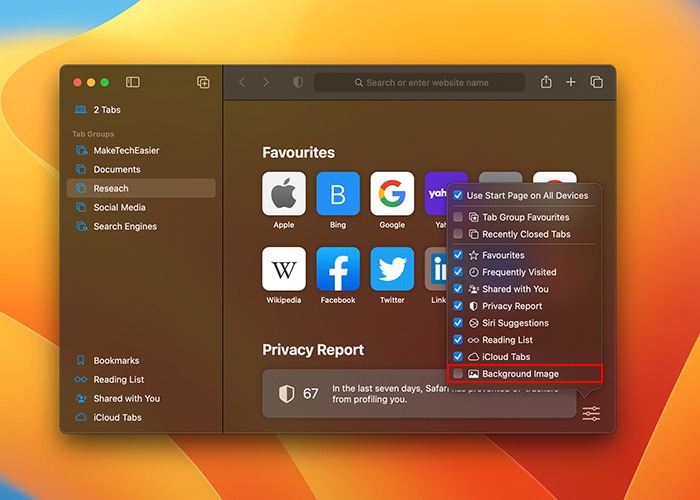
Task: Uncheck iCloud Tabs in popup
Action: coord(458,357)
